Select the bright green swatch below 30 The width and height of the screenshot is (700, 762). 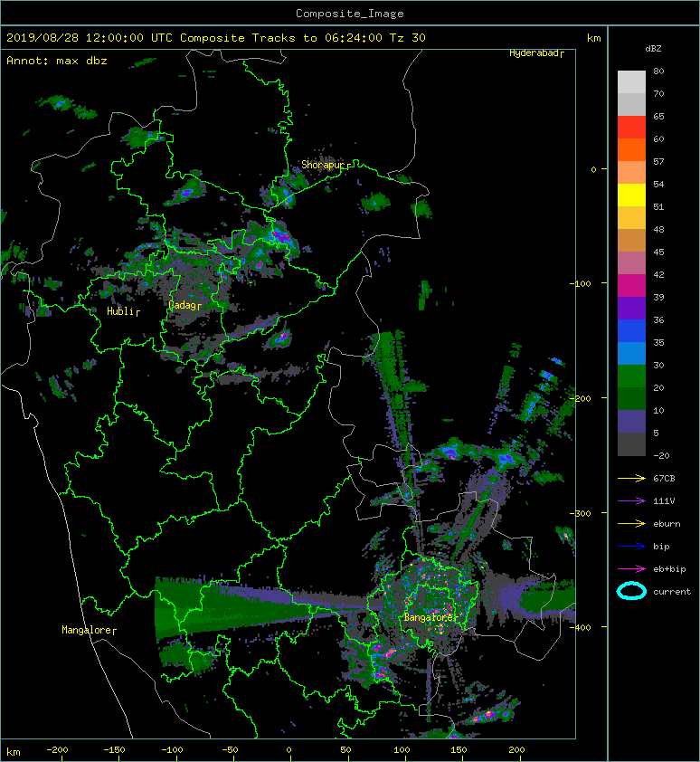point(631,376)
